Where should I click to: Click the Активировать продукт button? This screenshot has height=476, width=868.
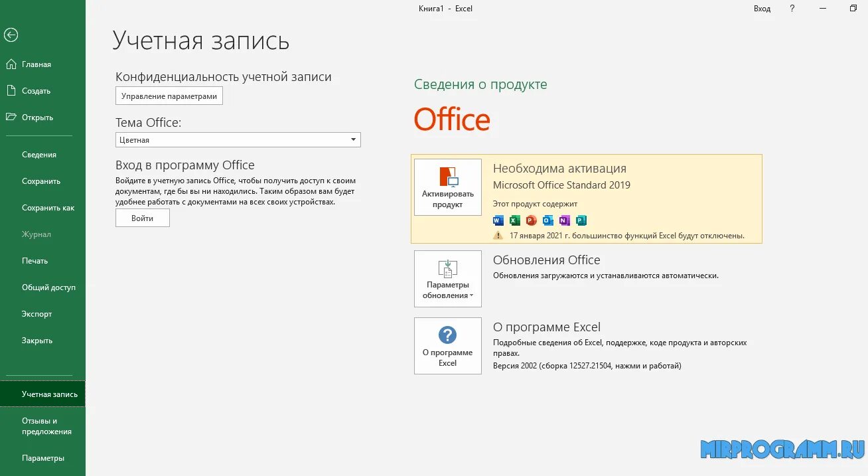click(x=448, y=187)
